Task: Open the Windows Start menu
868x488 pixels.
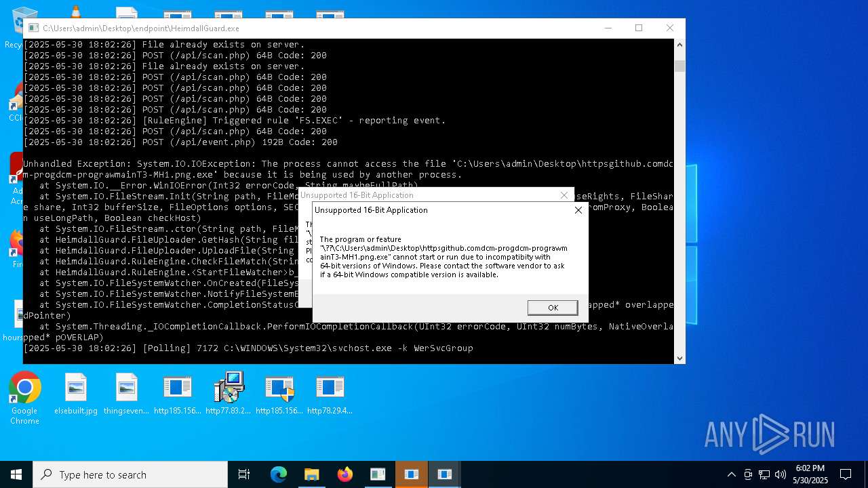Action: pos(16,474)
